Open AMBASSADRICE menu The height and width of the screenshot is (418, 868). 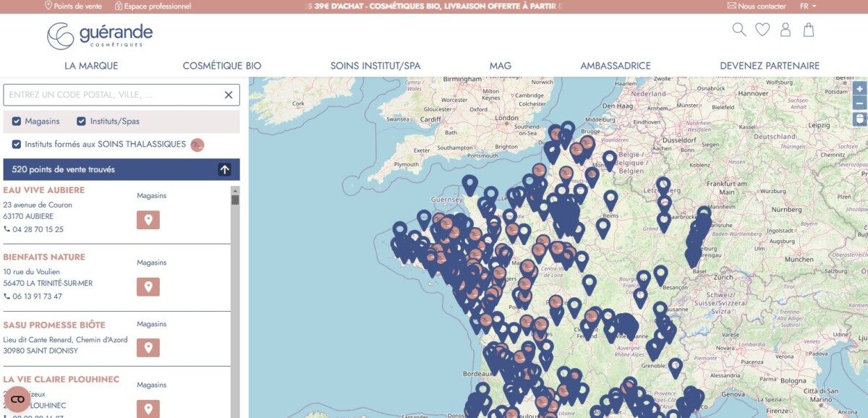pyautogui.click(x=616, y=66)
